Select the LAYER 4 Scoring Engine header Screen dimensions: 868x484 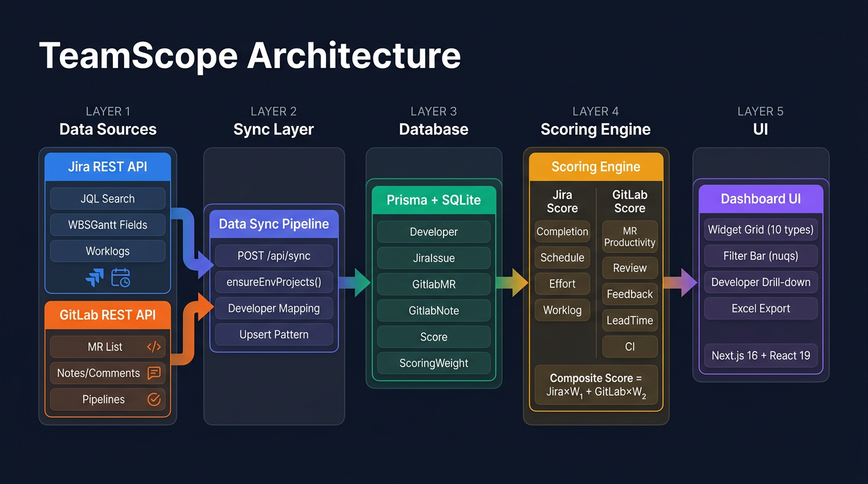pyautogui.click(x=595, y=121)
